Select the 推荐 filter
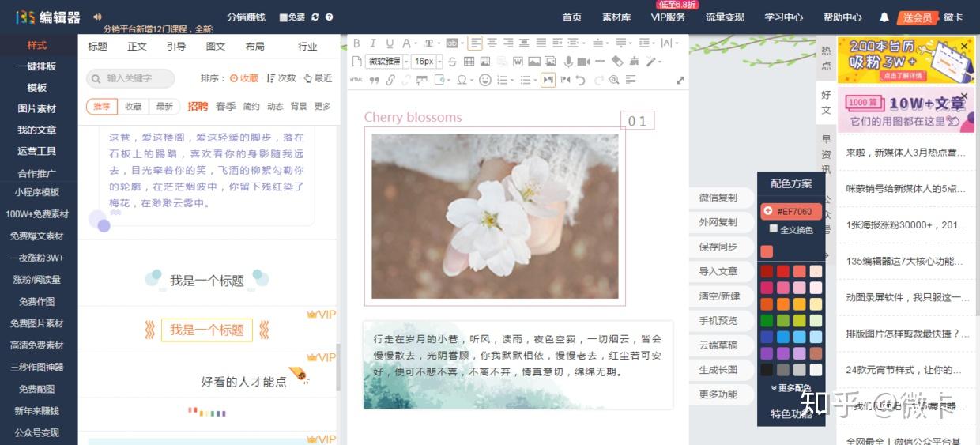Screen dimensions: 980x445 coord(102,106)
